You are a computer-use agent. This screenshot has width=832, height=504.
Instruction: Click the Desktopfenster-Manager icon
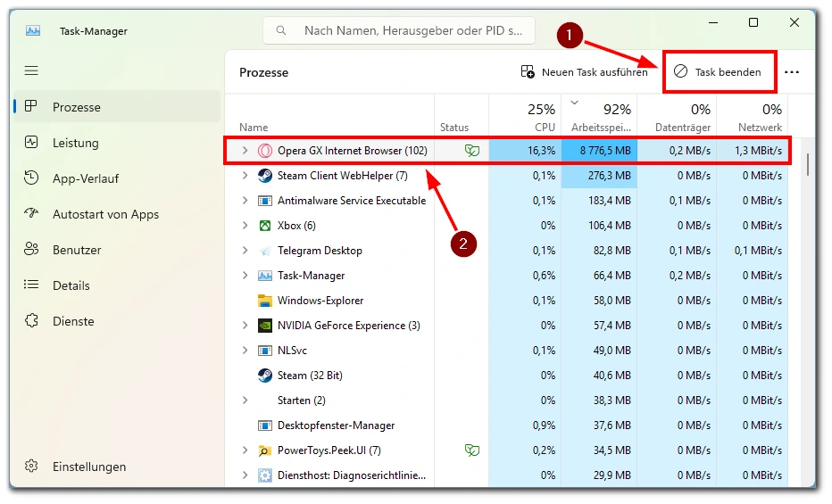[265, 426]
